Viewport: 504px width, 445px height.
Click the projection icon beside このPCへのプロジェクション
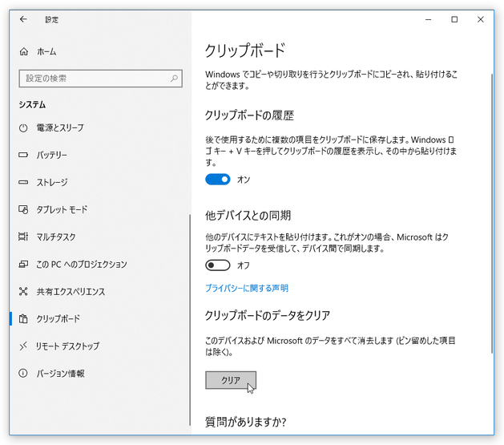click(x=23, y=265)
